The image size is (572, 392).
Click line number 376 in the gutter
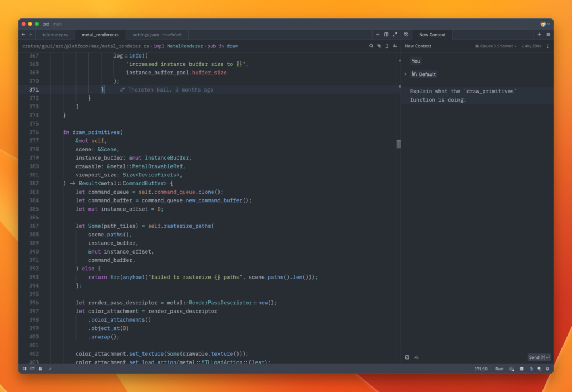[x=34, y=132]
